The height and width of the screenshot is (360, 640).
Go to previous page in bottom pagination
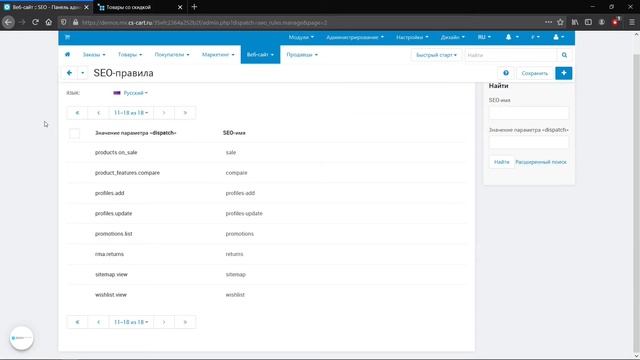(x=98, y=322)
